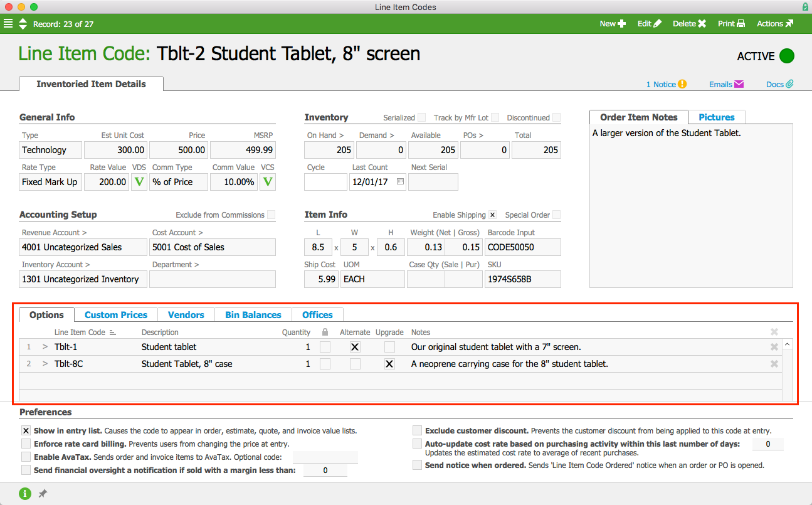Open the 1 Notice link

pyautogui.click(x=667, y=84)
